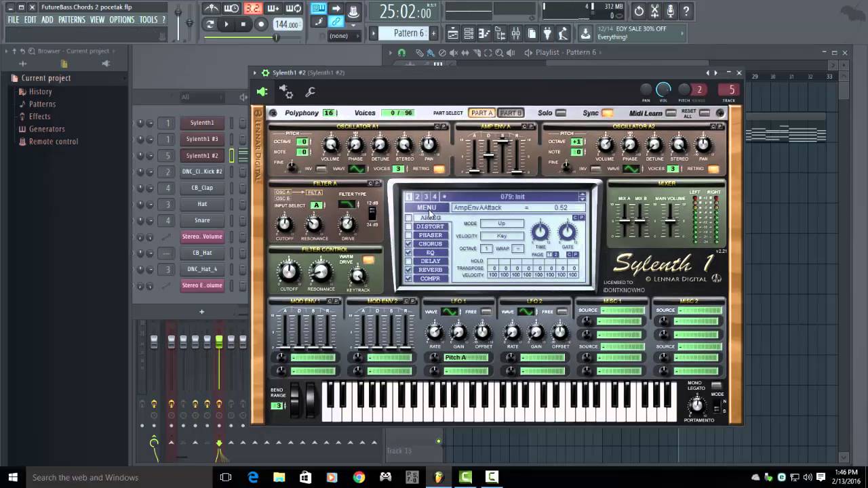Open system volume tray icon
868x488 pixels.
(x=807, y=477)
